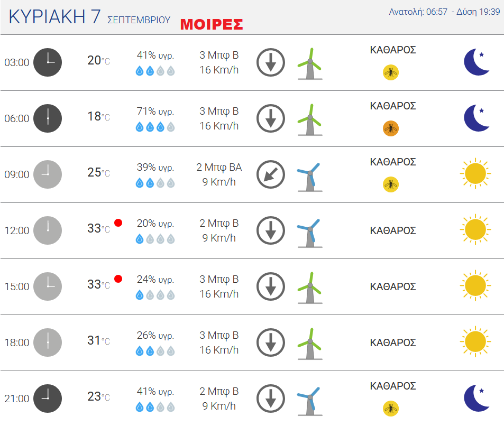504x426 pixels.
Task: Click the sunrise and sunset times text
Action: 444,12
